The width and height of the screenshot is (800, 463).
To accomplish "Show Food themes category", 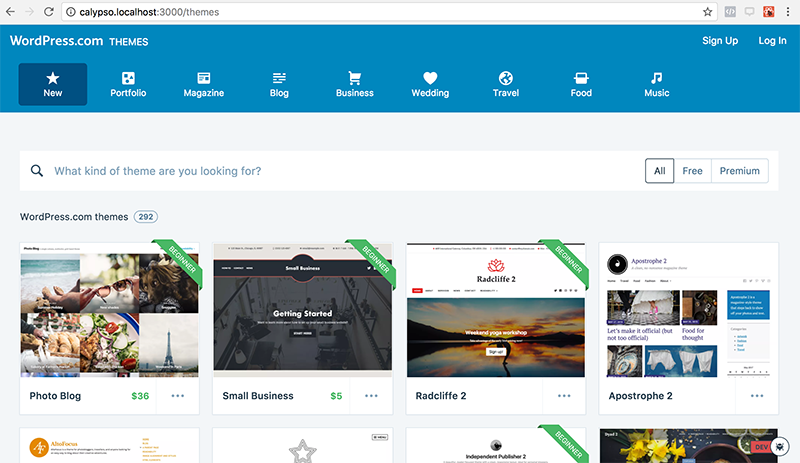I will click(581, 84).
